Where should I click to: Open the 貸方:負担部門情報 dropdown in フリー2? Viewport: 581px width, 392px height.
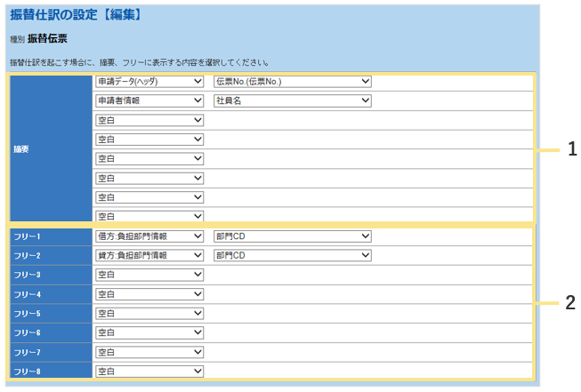149,255
